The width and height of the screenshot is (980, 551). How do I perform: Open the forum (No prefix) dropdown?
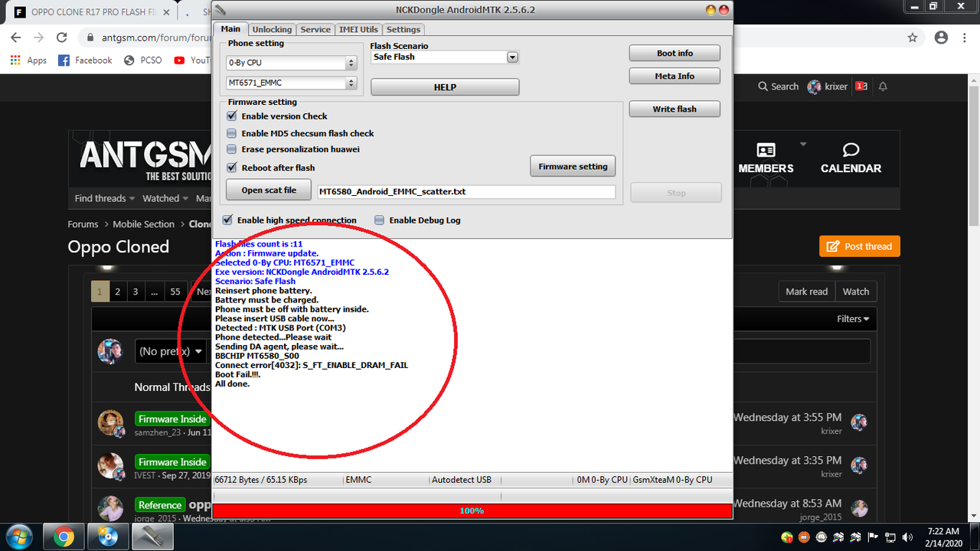click(171, 351)
